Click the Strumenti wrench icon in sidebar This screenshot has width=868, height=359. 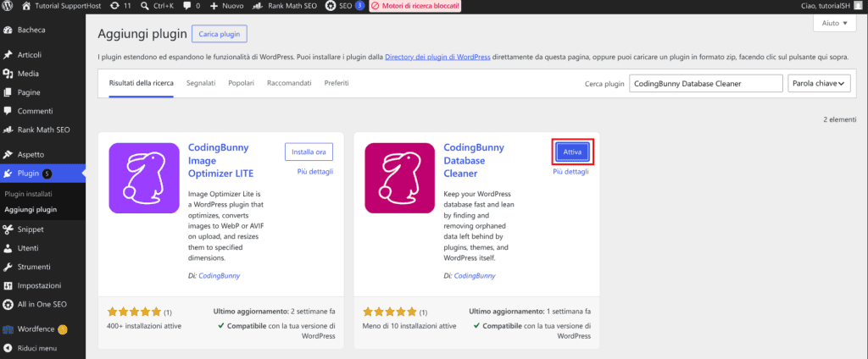coord(8,268)
